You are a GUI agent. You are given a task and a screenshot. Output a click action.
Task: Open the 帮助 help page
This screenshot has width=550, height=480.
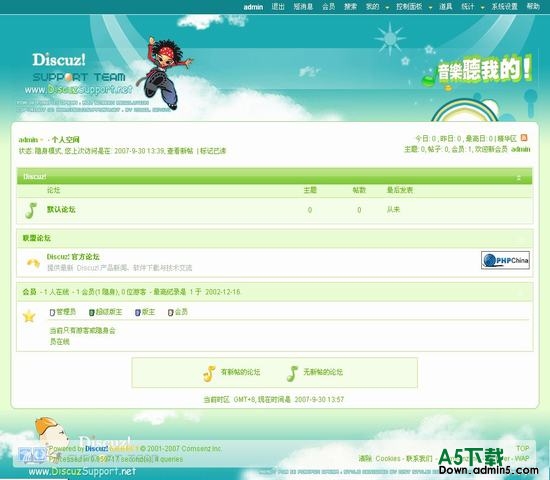[x=533, y=6]
